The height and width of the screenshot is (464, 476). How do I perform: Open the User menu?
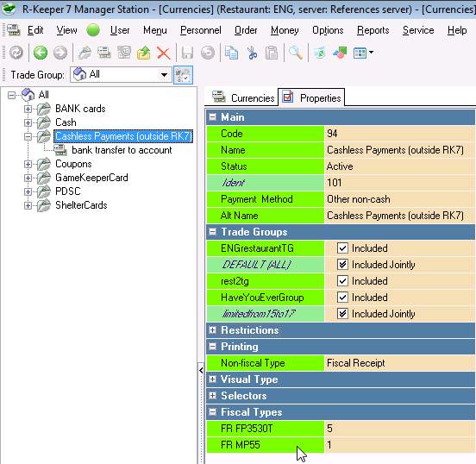click(x=120, y=30)
